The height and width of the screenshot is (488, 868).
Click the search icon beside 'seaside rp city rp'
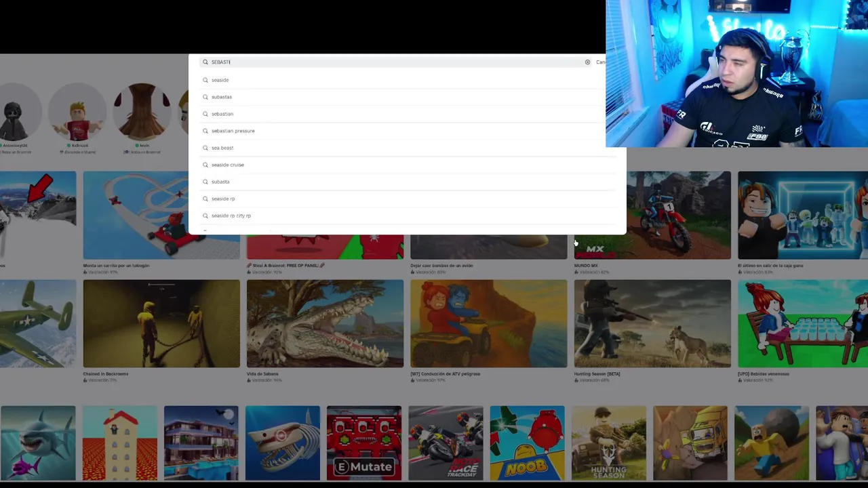coord(205,216)
